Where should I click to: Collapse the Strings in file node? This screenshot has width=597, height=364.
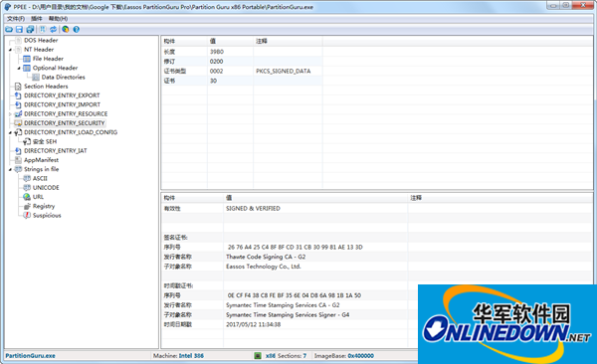(10, 169)
